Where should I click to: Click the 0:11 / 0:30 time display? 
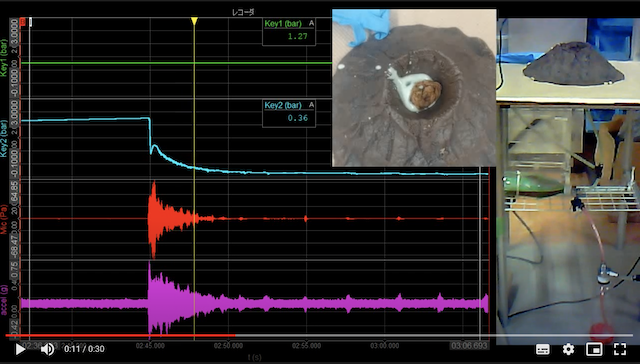click(84, 349)
